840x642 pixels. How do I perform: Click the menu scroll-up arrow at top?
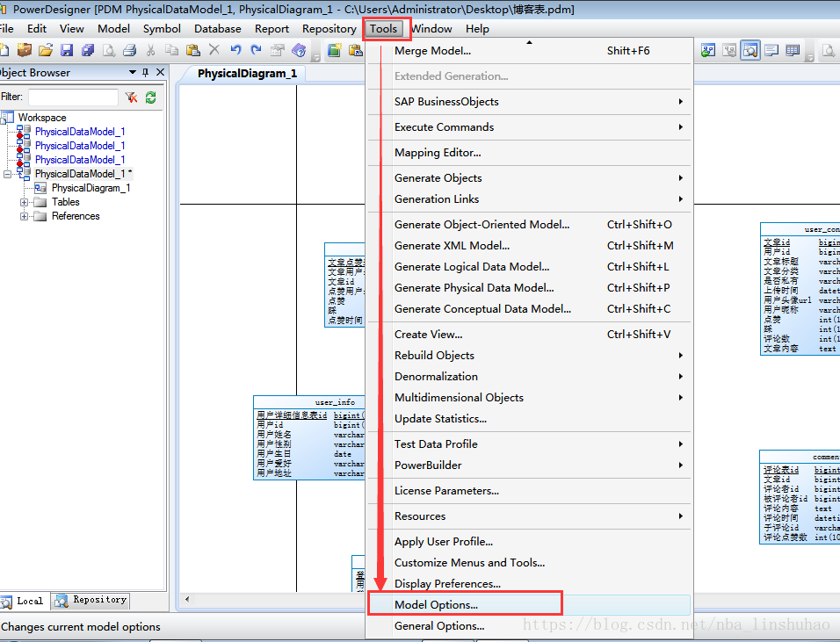point(529,42)
